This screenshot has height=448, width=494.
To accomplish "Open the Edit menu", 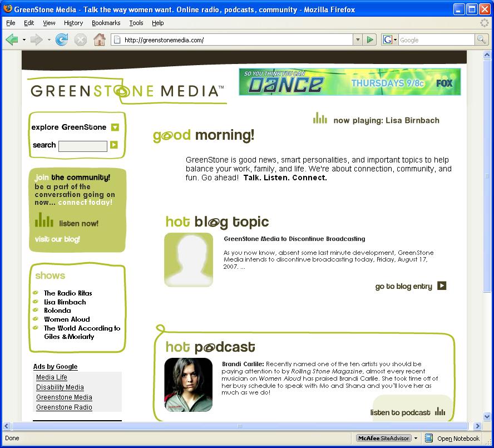I will [x=29, y=23].
